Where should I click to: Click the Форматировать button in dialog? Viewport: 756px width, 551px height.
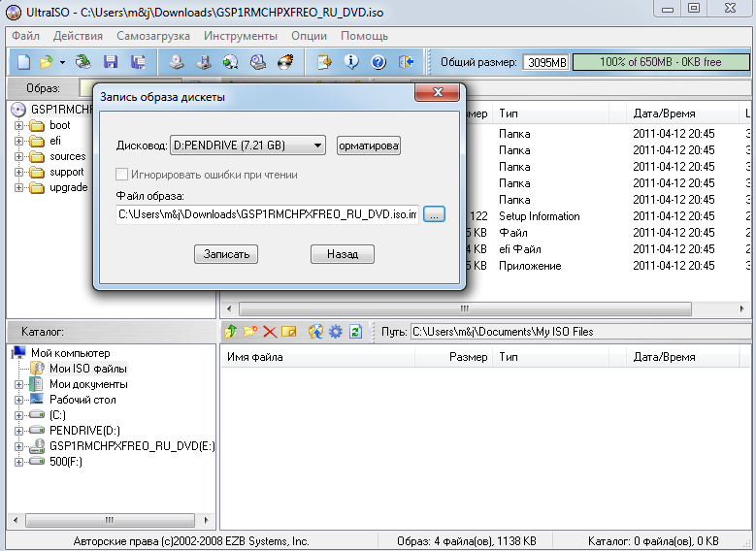[369, 146]
